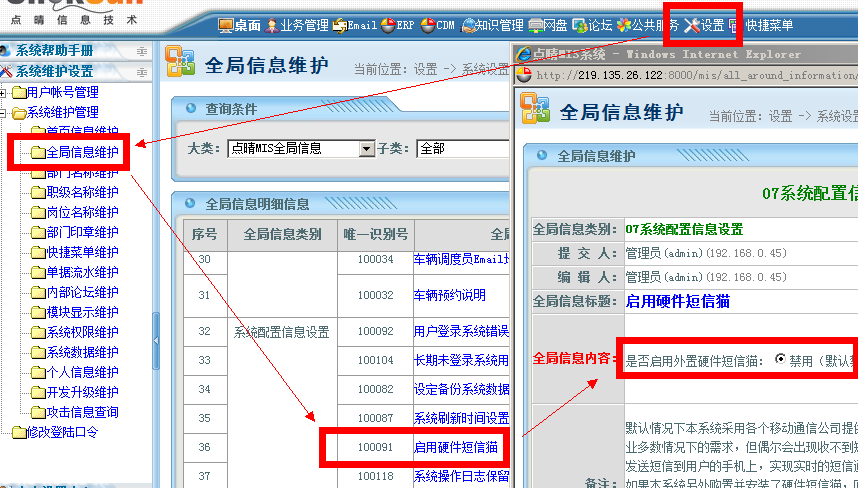
Task: Open the 论坛 forum icon
Action: coord(593,25)
